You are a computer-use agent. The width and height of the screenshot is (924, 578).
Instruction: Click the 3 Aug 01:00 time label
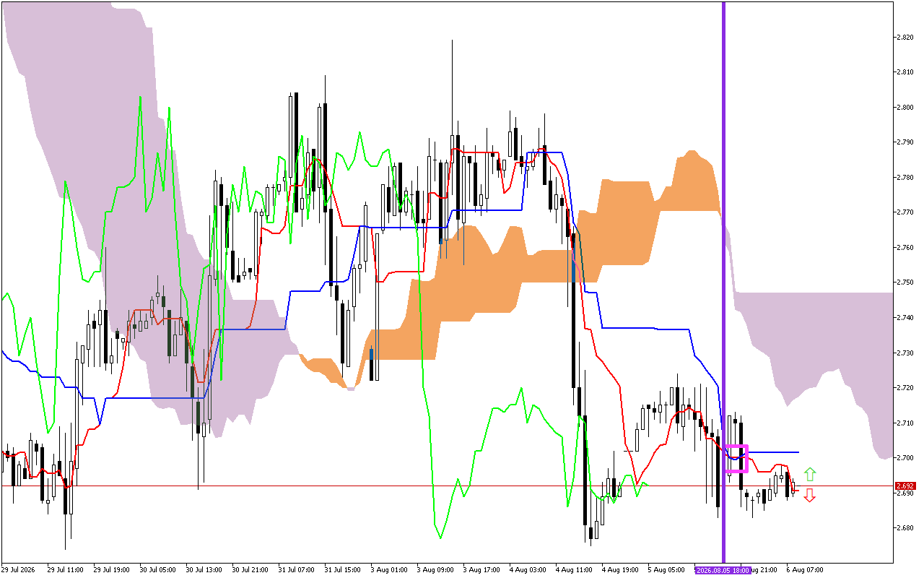click(388, 570)
